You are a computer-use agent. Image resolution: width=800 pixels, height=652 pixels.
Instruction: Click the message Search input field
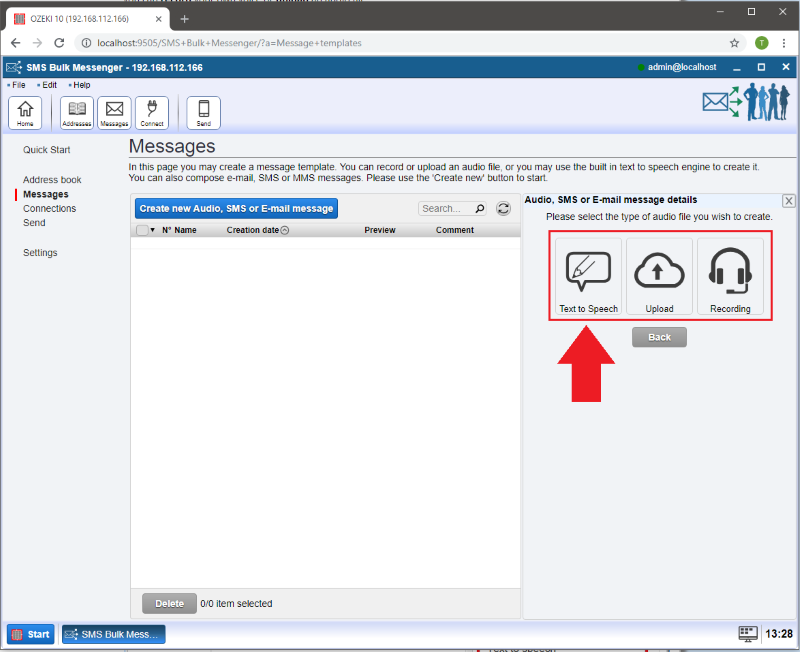445,209
